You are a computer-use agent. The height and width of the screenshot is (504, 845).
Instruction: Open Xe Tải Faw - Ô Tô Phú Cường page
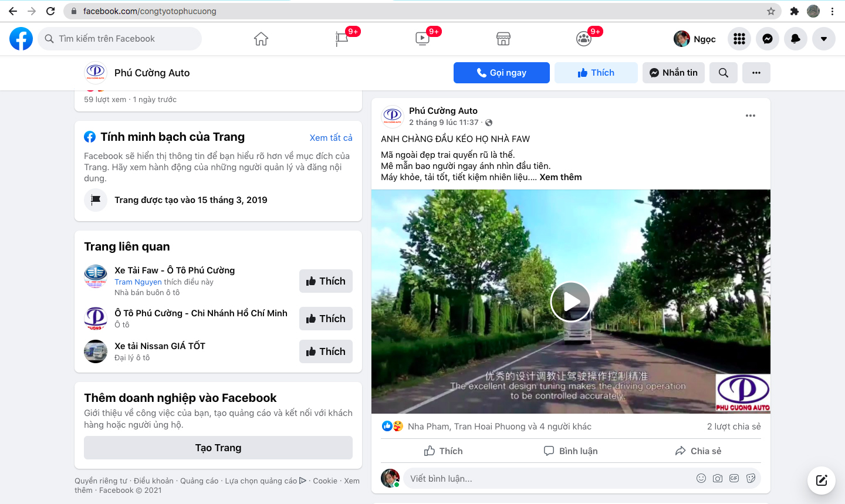pos(174,270)
